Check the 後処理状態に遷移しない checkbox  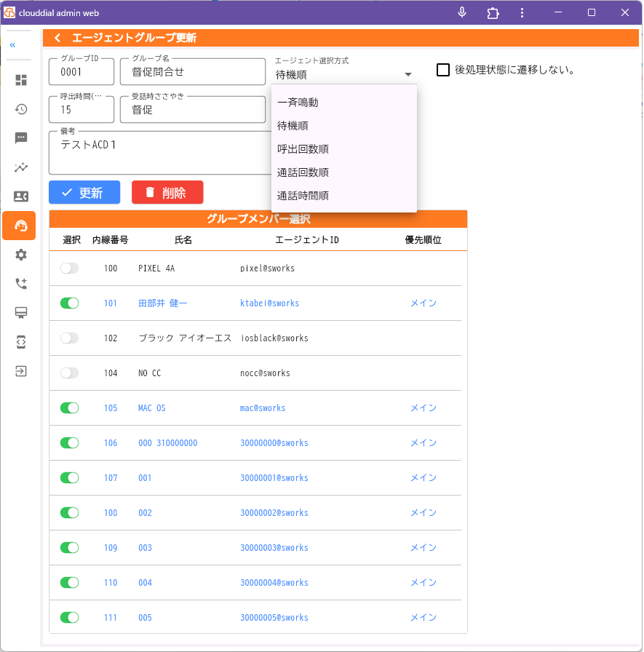click(x=443, y=69)
